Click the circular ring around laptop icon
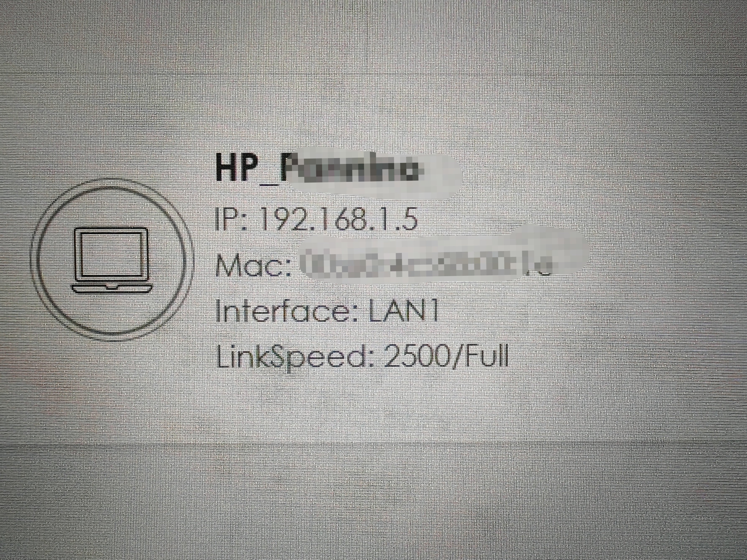The width and height of the screenshot is (747, 560). tap(112, 260)
